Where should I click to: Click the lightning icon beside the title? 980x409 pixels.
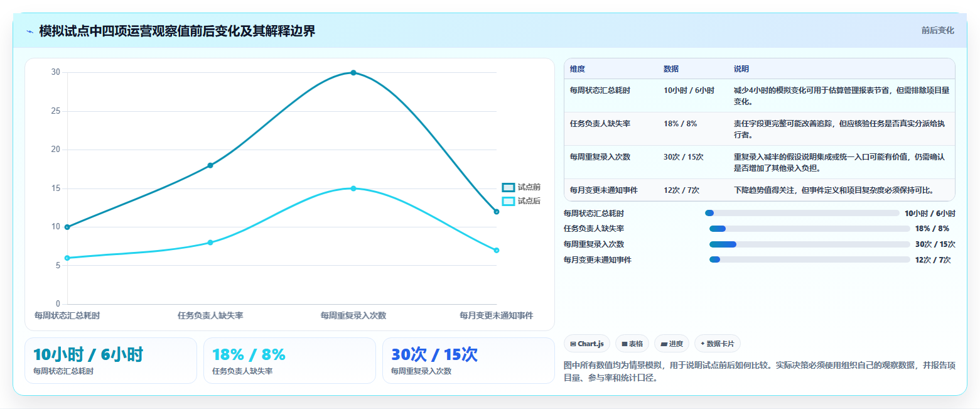pos(30,31)
